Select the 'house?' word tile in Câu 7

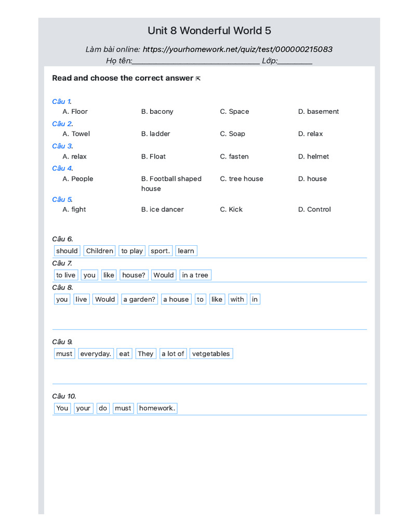(134, 275)
